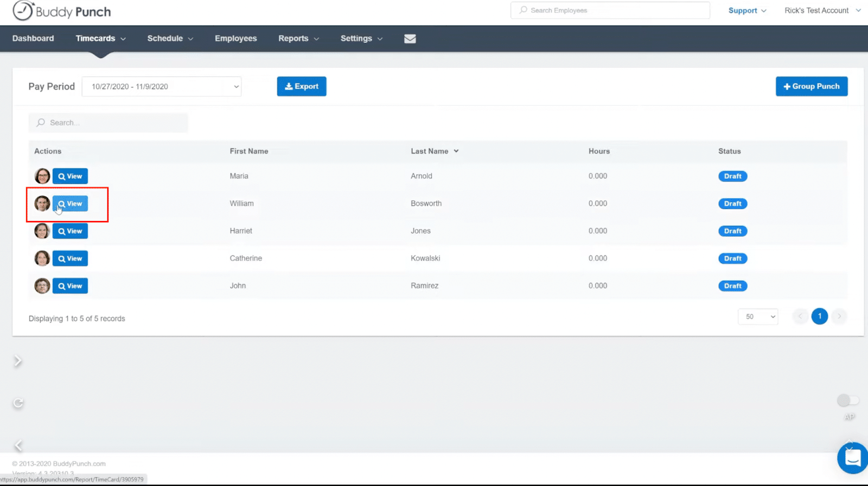Open the Pay Period date range dropdown
This screenshot has height=486, width=868.
click(x=162, y=86)
